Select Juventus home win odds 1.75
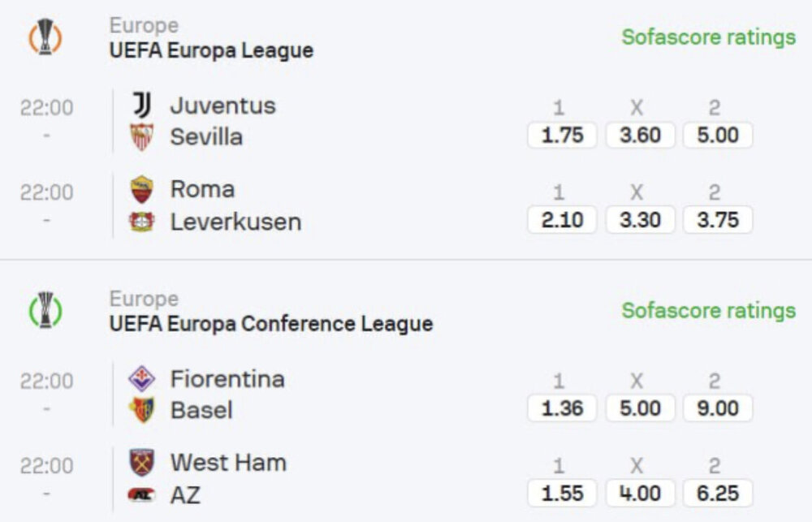The image size is (812, 522). pos(562,136)
